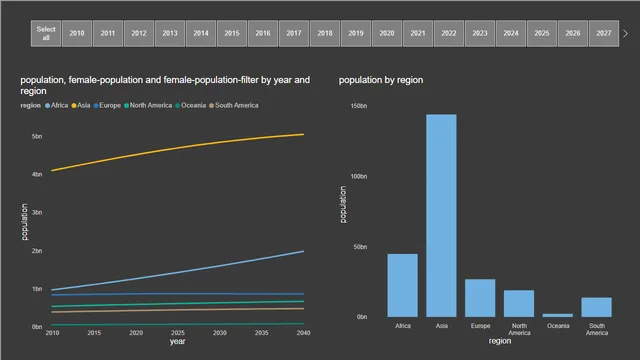
Task: Click the North America legend dot
Action: pos(127,106)
